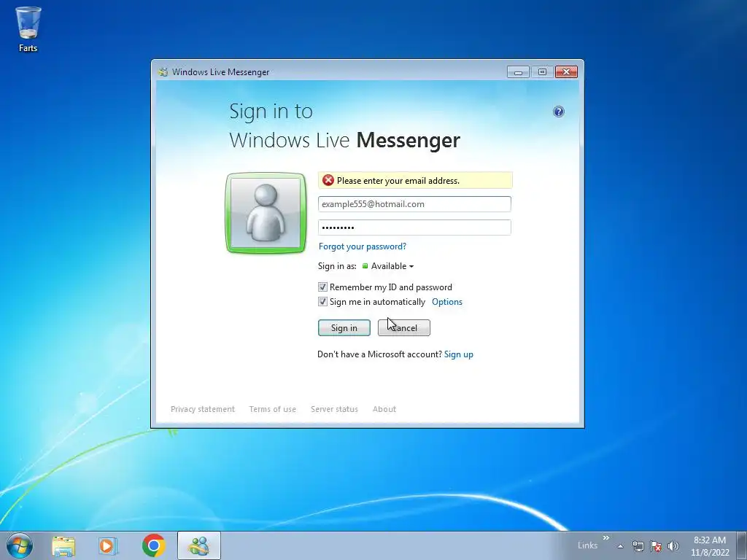Open the Privacy statement link
Viewport: 747px width, 560px height.
click(x=203, y=409)
